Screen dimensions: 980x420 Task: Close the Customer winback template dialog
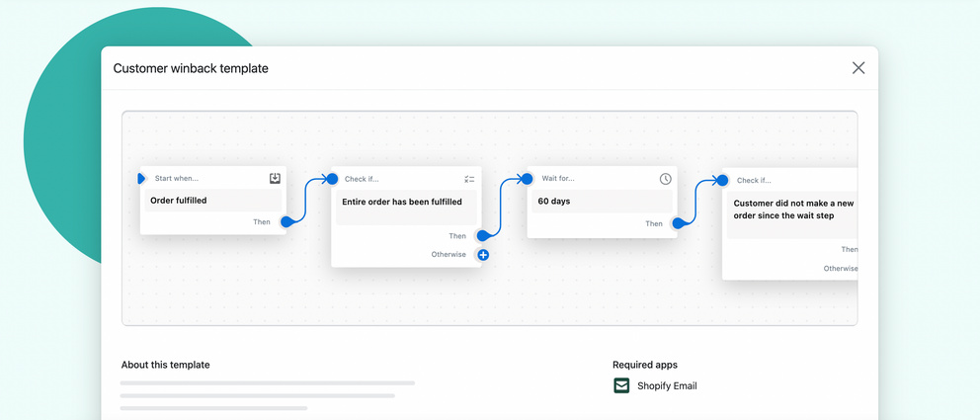858,68
